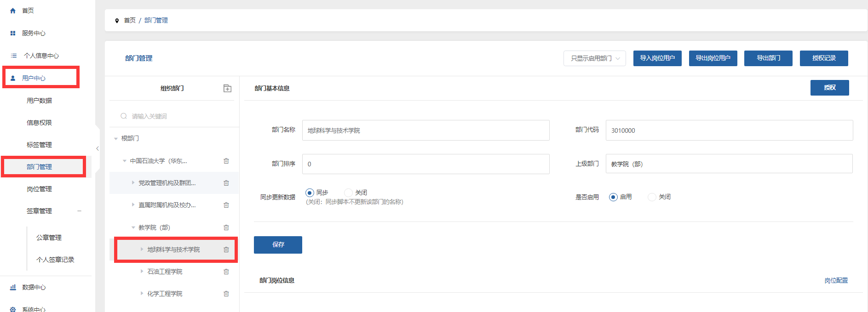Click the 导出部门 button

pyautogui.click(x=768, y=58)
